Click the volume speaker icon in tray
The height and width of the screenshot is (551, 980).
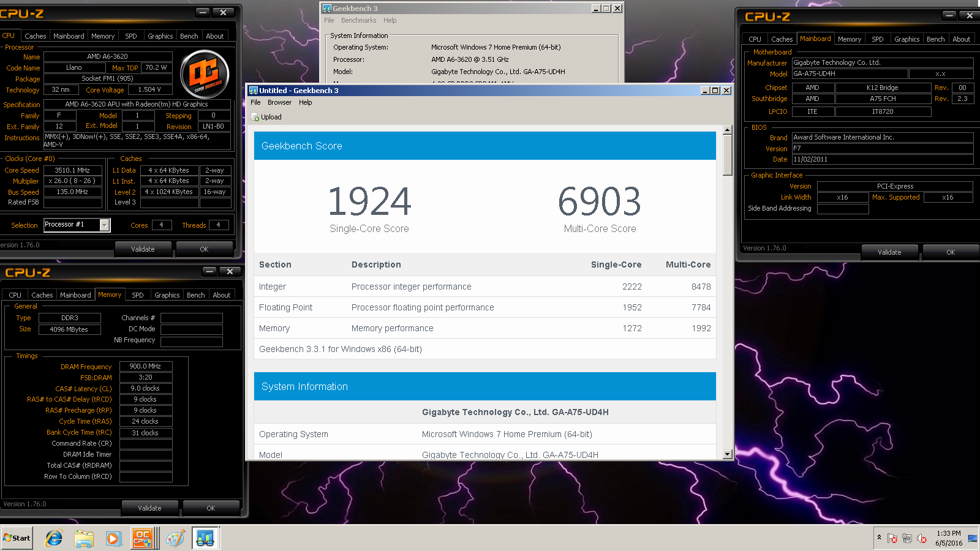(922, 538)
